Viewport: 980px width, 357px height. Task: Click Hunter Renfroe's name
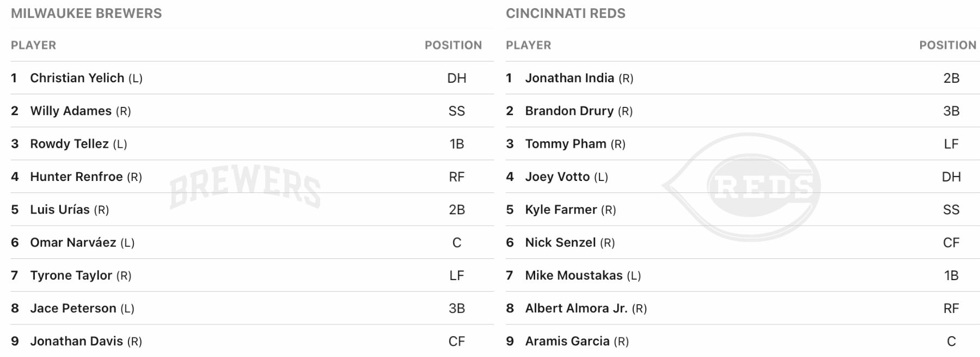[76, 177]
